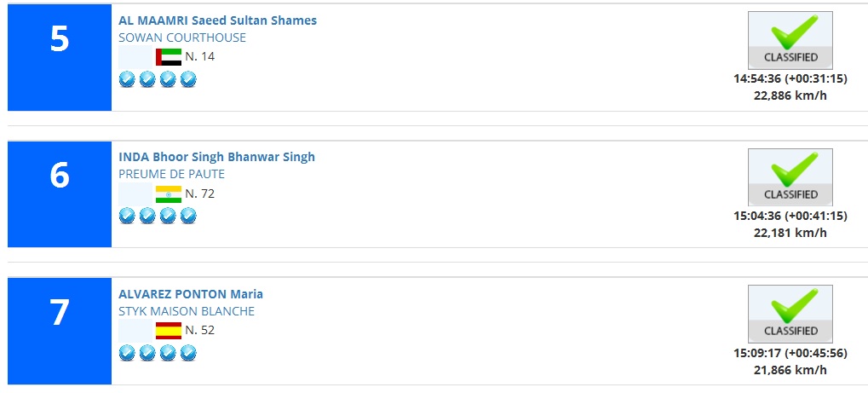Open rider AL MAAMRI Saeed Sultan Shames
This screenshot has height=393, width=868.
[217, 20]
